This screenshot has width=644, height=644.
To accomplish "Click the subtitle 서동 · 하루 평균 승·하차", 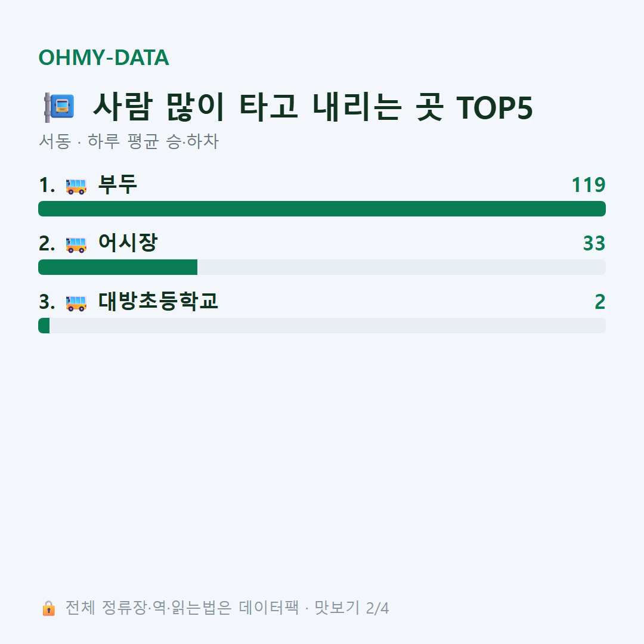I will click(x=129, y=141).
